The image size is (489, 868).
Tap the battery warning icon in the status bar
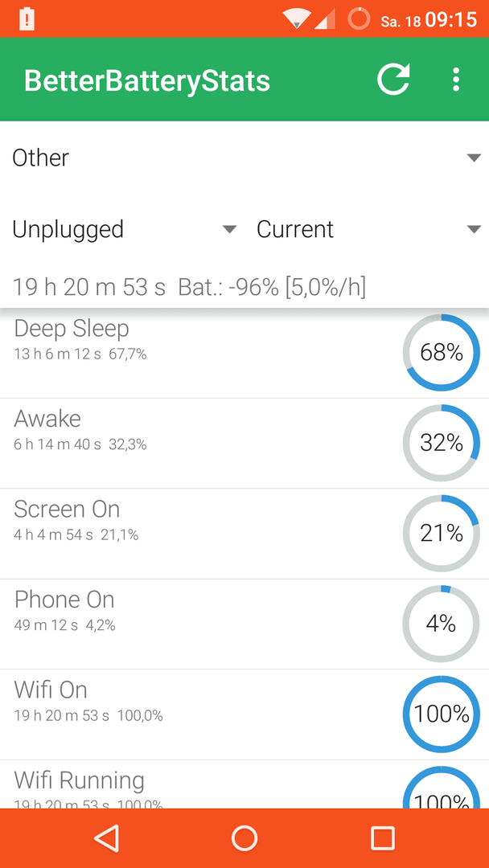tap(27, 18)
